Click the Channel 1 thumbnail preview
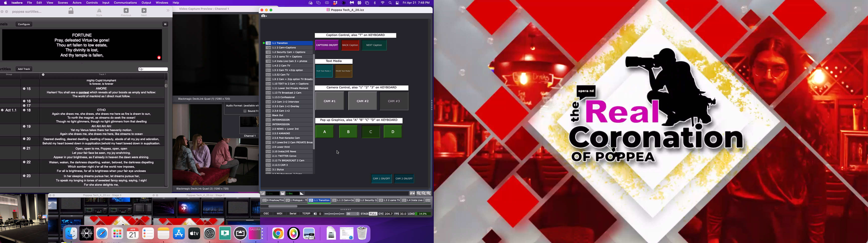The width and height of the screenshot is (868, 243). pyautogui.click(x=249, y=125)
